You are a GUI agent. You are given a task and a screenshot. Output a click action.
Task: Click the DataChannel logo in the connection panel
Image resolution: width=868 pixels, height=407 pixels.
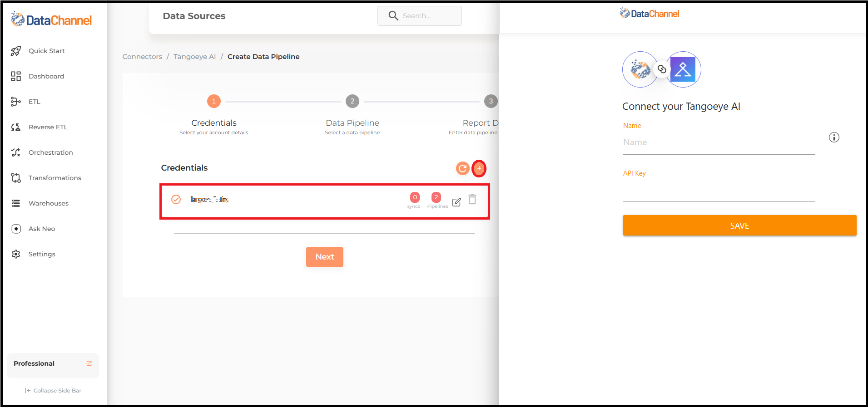tap(650, 14)
